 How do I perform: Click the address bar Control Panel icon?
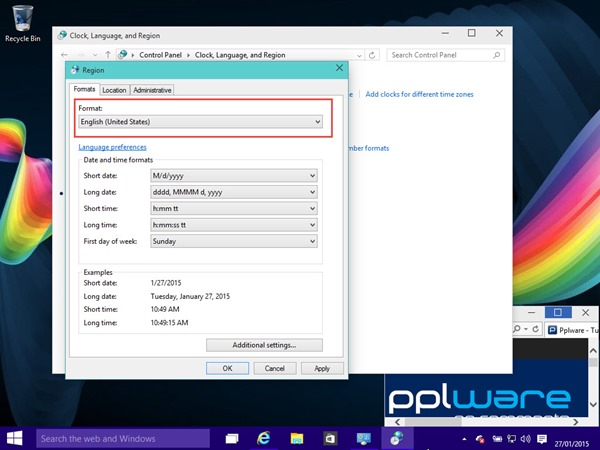(x=122, y=55)
